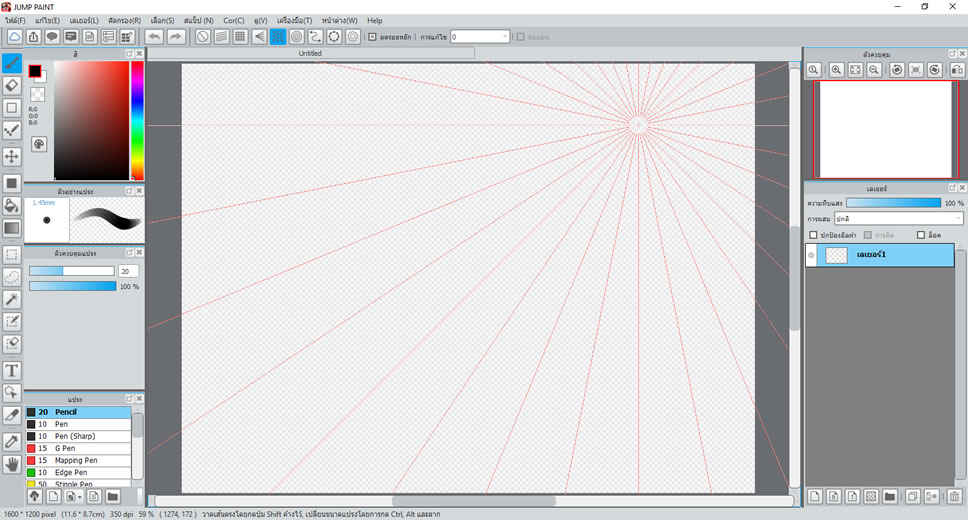Screen dimensions: 968x520
Task: Choose the Mapping Pen brush
Action: tap(78, 460)
